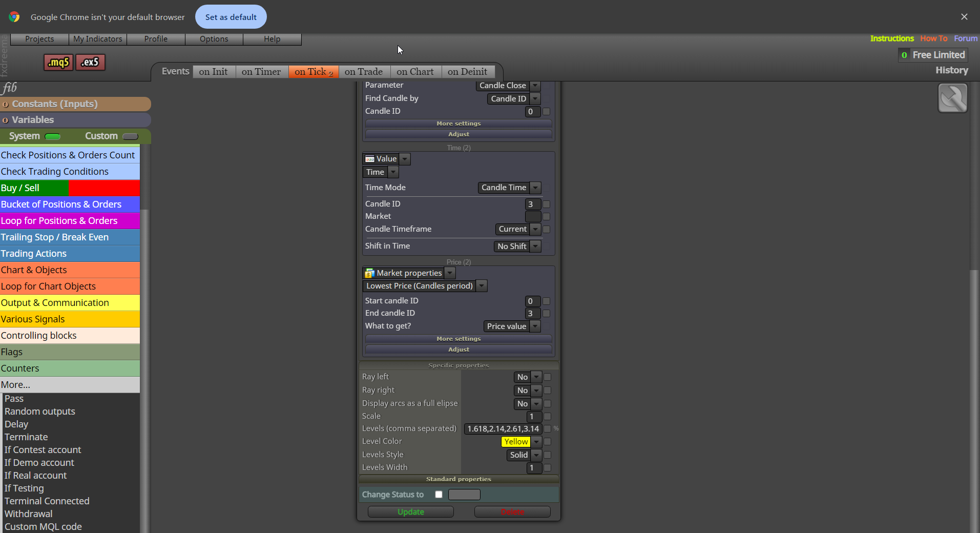
Task: Switch to the on Tick tab
Action: [x=314, y=72]
